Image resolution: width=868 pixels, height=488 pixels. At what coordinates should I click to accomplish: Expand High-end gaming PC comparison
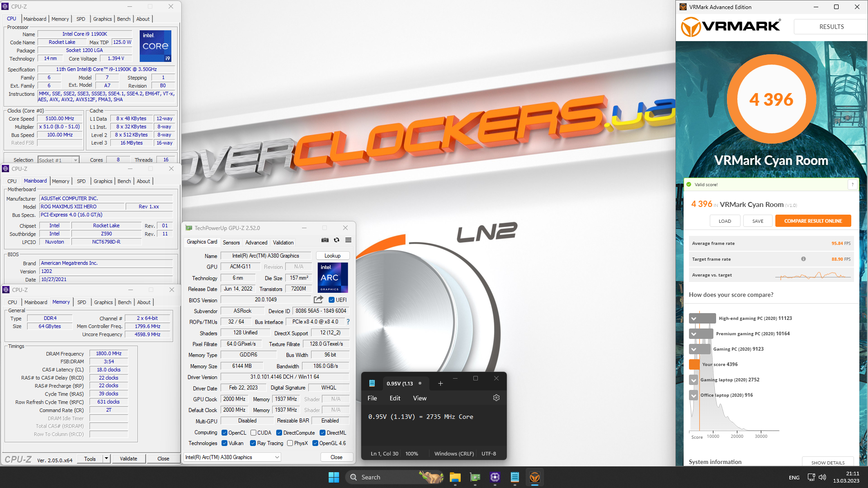(693, 319)
